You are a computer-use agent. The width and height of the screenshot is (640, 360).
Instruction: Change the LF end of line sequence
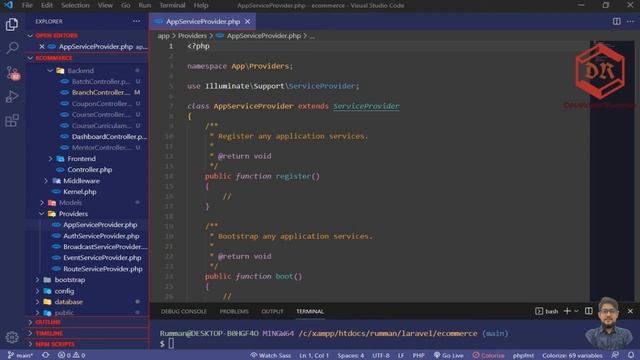401,355
